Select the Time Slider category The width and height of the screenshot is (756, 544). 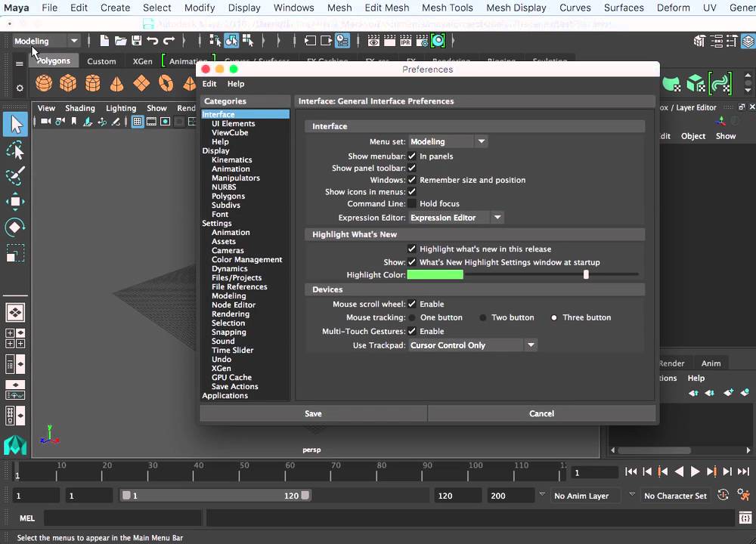(x=232, y=351)
